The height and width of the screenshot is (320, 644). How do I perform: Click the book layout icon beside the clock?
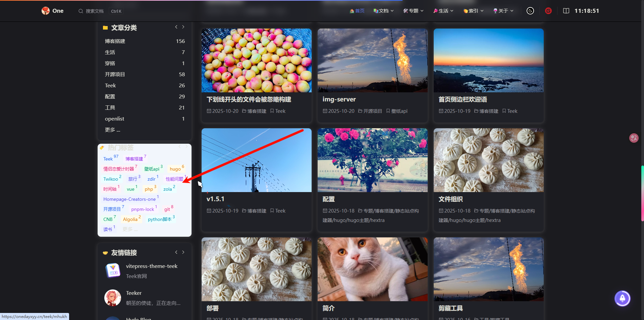tap(566, 11)
